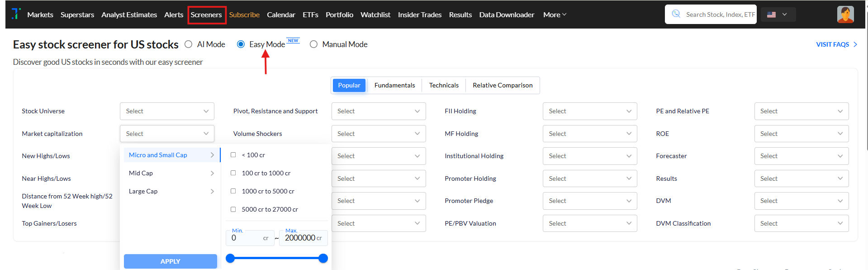Click the Subscribe link

click(244, 14)
